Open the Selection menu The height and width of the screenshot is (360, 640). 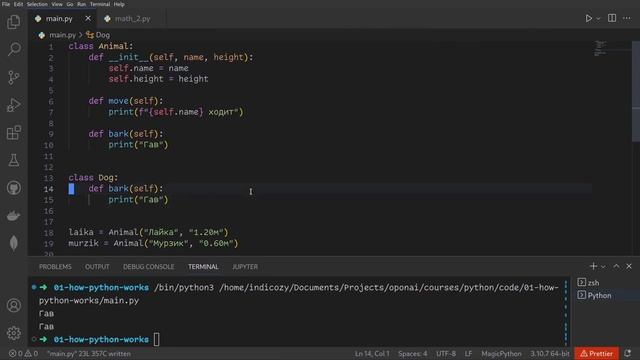[x=37, y=4]
